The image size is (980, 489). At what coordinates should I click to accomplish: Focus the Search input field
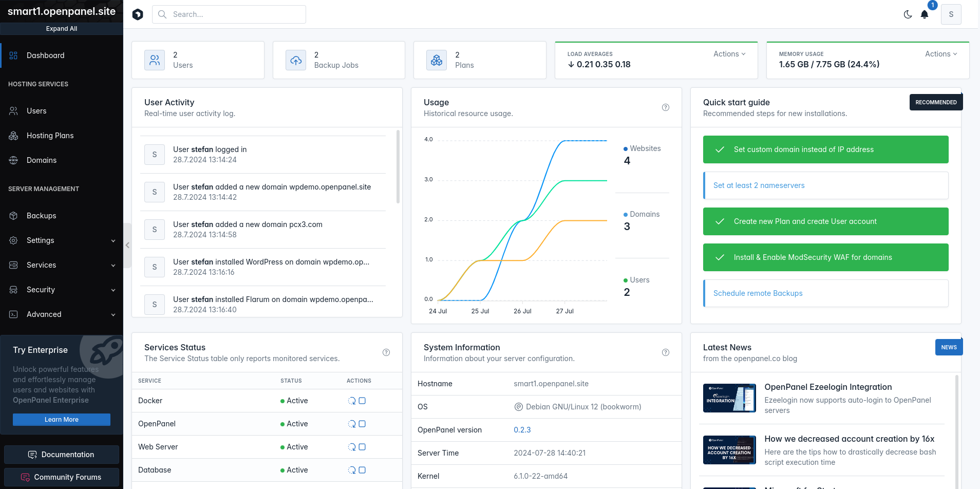[x=229, y=14]
